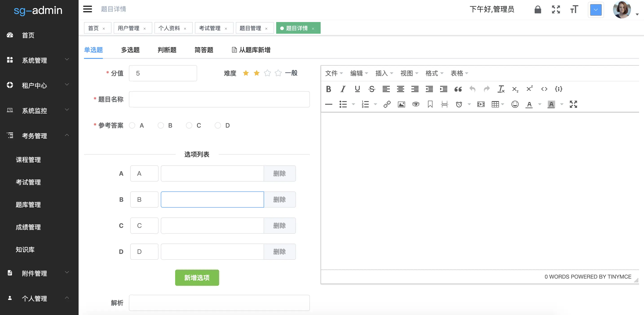Screen dimensions: 644x315
Task: Select answer option B radio button
Action: pos(161,125)
